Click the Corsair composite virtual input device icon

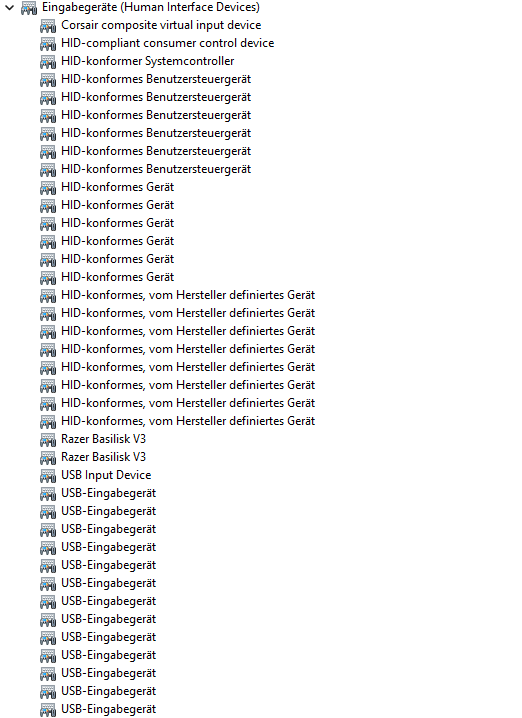coord(48,26)
